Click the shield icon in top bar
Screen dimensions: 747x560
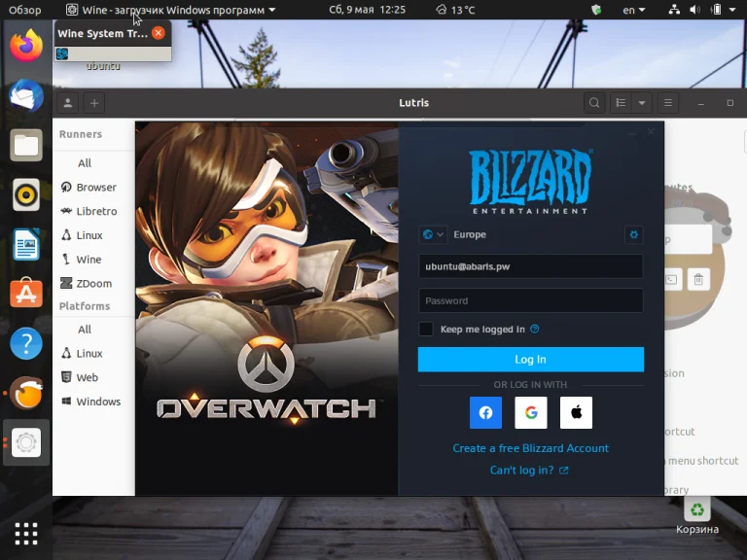coord(596,10)
